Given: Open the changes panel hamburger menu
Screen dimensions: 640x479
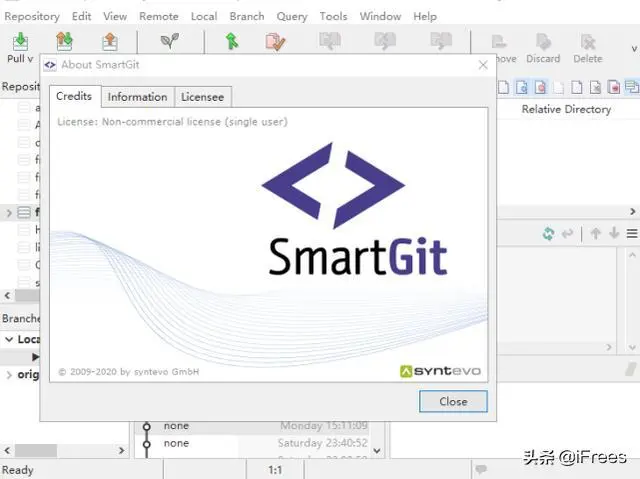Looking at the screenshot, I should pyautogui.click(x=632, y=233).
